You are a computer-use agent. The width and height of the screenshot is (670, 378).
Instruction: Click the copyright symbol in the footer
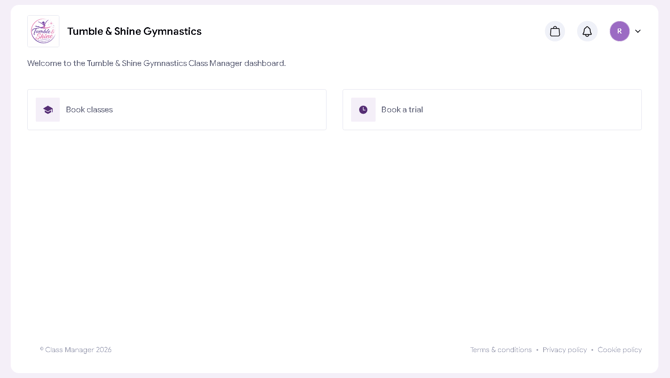tap(42, 349)
